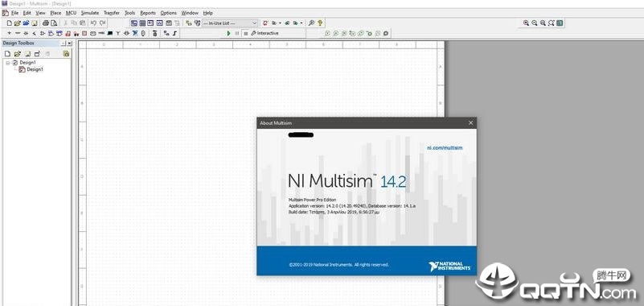The height and width of the screenshot is (306, 644).
Task: Run simulation with green play button
Action: point(229,33)
